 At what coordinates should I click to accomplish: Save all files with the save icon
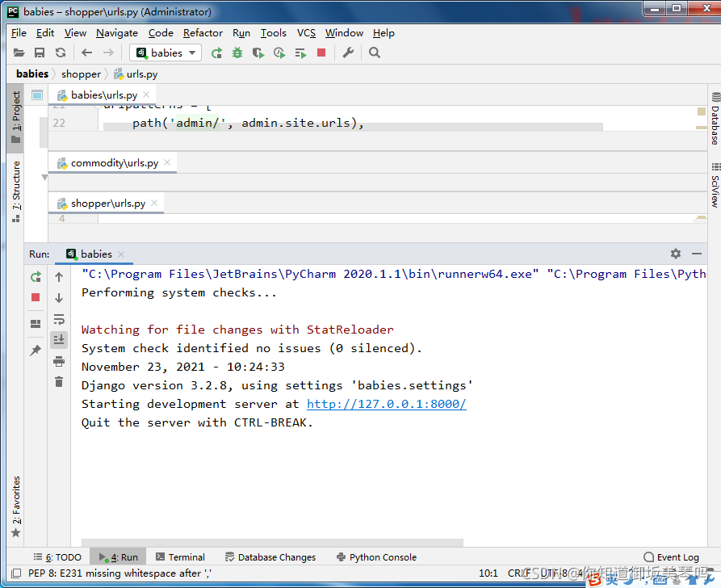click(x=39, y=52)
